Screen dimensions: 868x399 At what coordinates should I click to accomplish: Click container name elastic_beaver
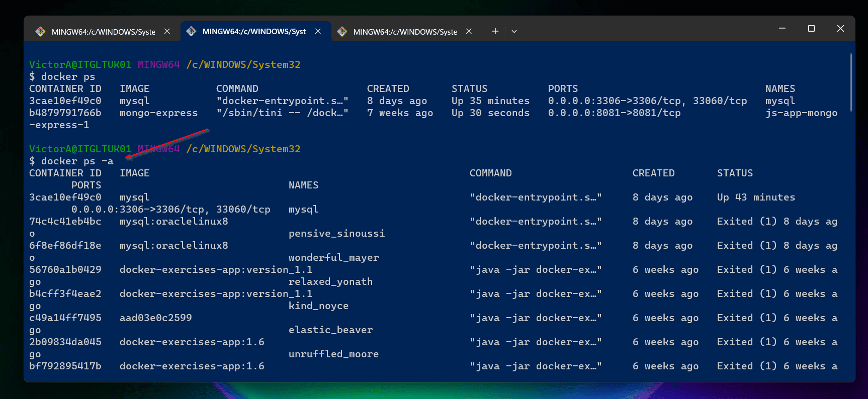(331, 330)
